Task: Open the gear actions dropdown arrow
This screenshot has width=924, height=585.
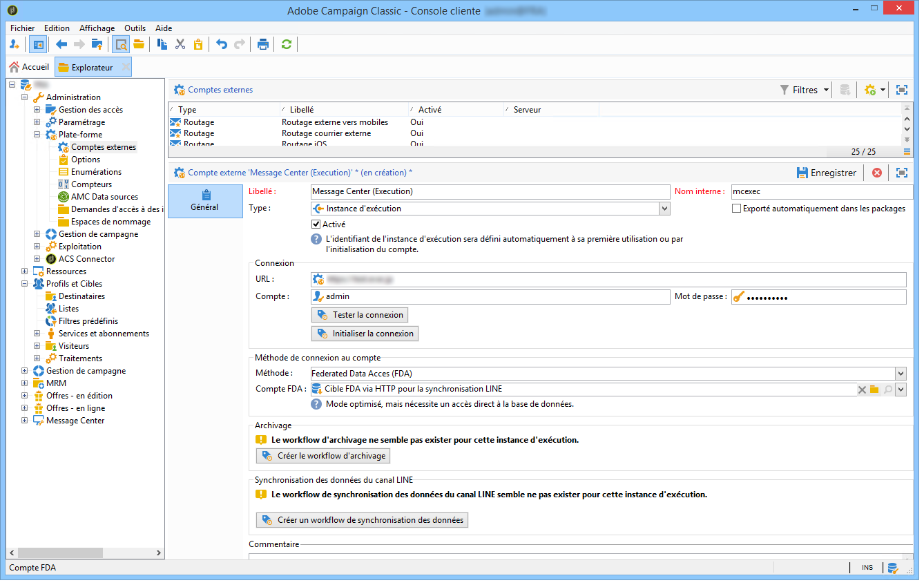Action: pos(883,90)
